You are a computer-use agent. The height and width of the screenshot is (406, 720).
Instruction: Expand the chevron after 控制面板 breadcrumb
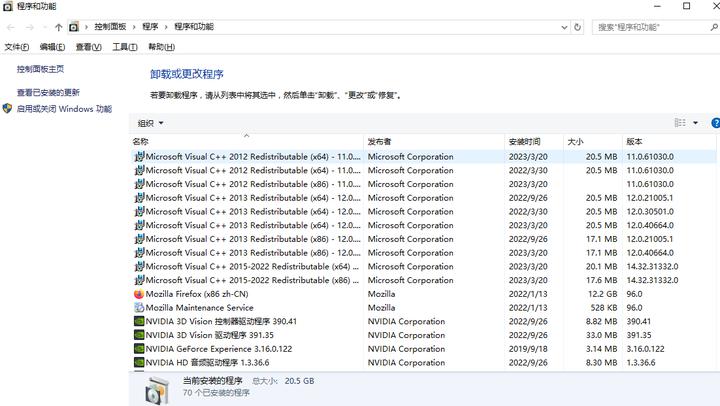134,27
